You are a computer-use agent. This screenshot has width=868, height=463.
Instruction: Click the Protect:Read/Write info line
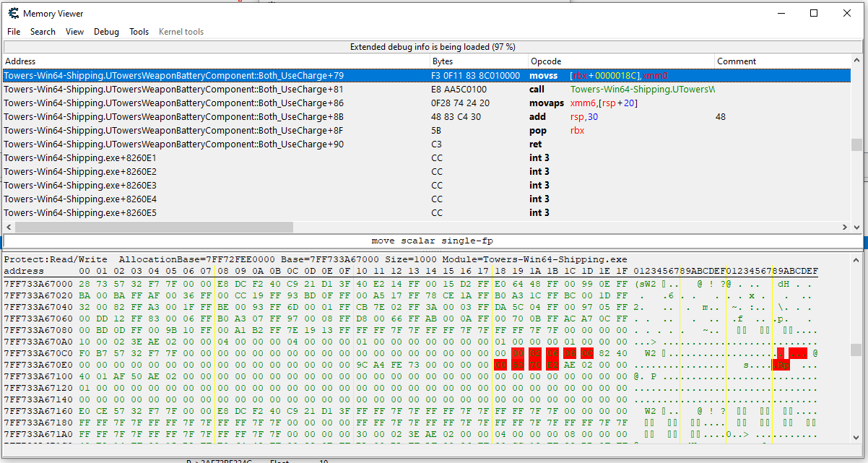[316, 259]
